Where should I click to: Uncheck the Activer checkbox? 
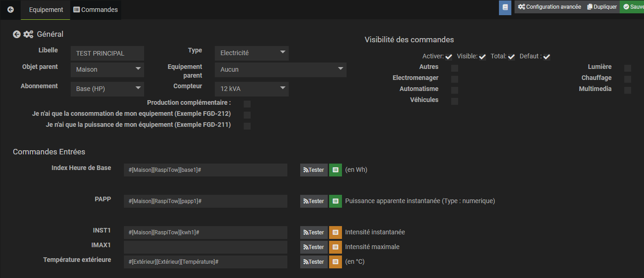(x=448, y=57)
